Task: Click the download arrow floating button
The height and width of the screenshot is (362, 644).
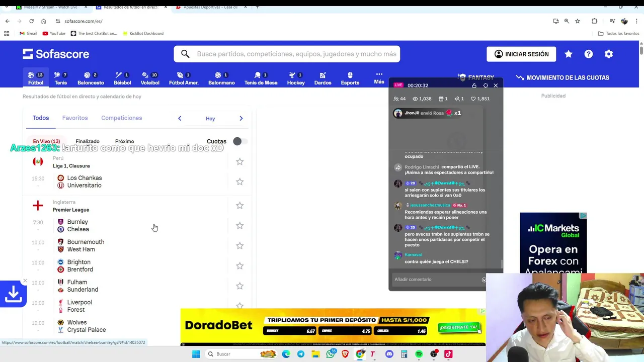Action: [13, 294]
